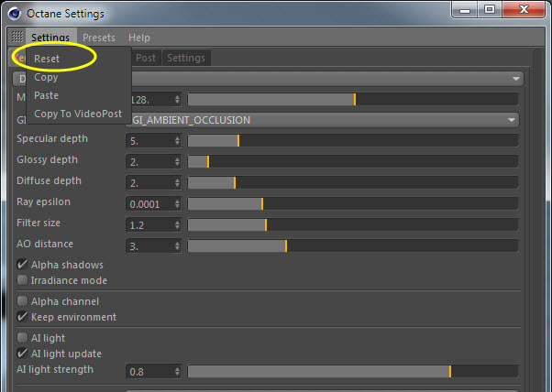
Task: Click the Filter size slider
Action: [353, 225]
